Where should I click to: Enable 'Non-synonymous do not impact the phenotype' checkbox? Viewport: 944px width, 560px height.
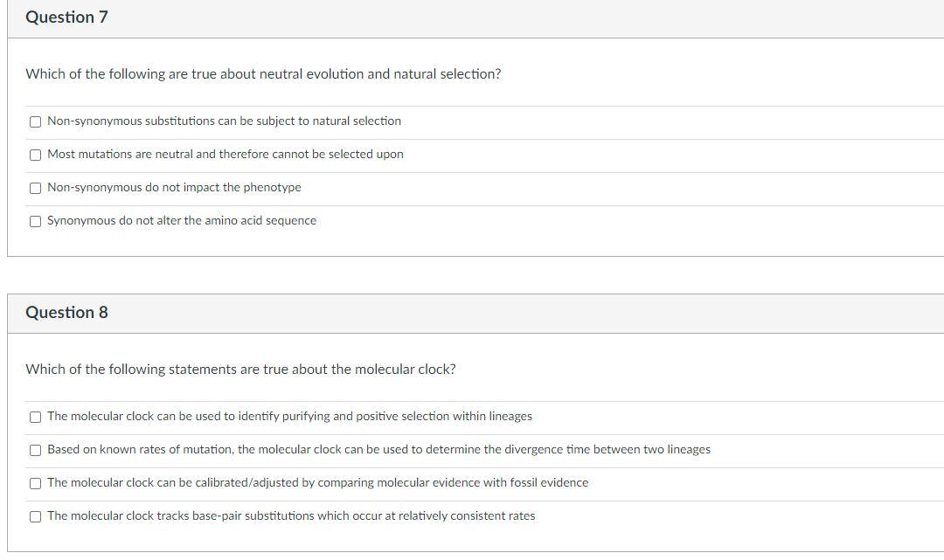[x=35, y=188]
